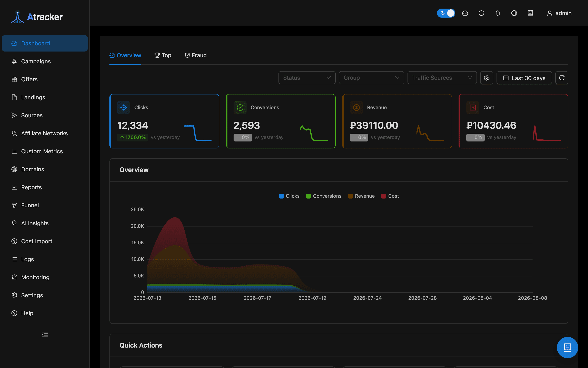Click the Cost stat card
This screenshot has height=368, width=588.
pos(513,121)
